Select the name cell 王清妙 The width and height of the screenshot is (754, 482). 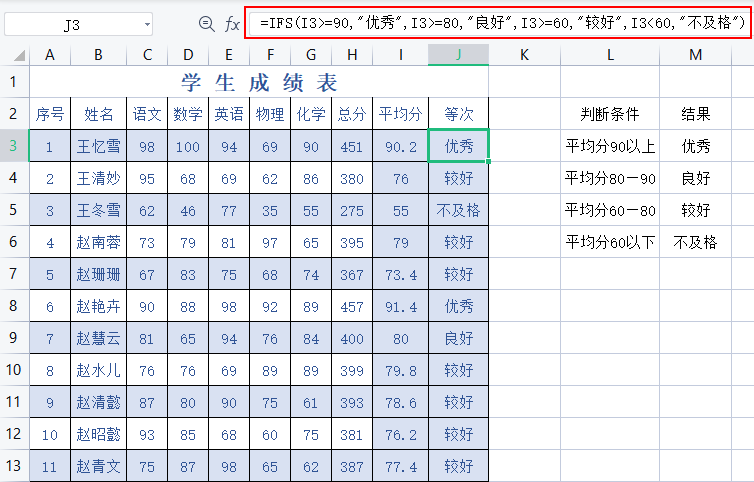(x=99, y=178)
